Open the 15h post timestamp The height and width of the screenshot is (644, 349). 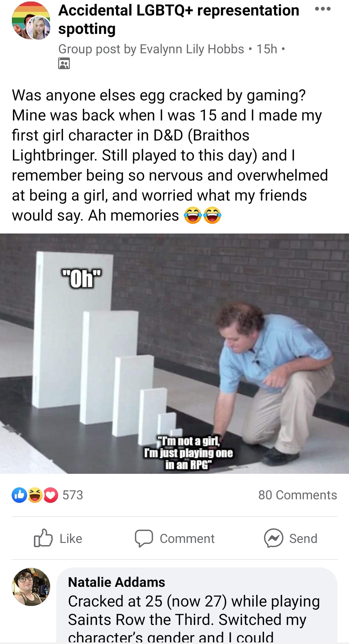pyautogui.click(x=267, y=49)
